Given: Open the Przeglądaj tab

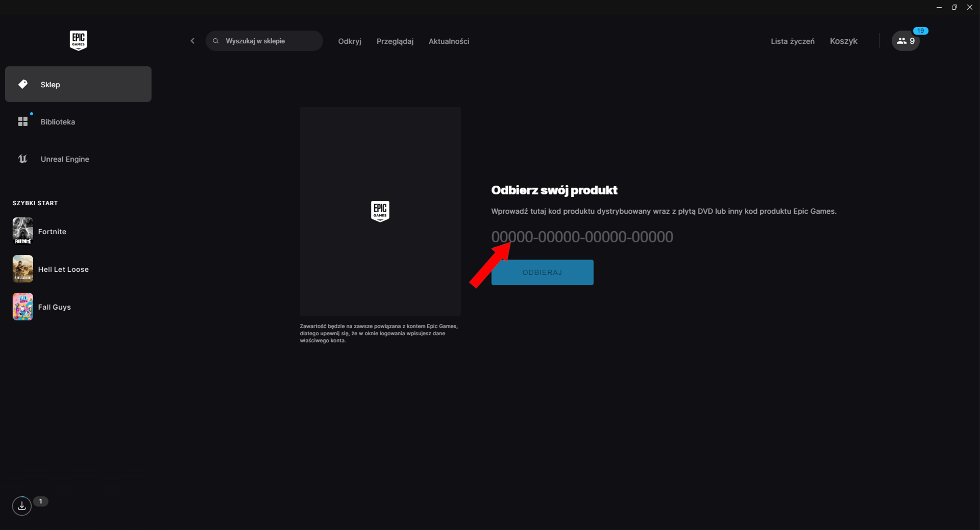Looking at the screenshot, I should [x=395, y=41].
